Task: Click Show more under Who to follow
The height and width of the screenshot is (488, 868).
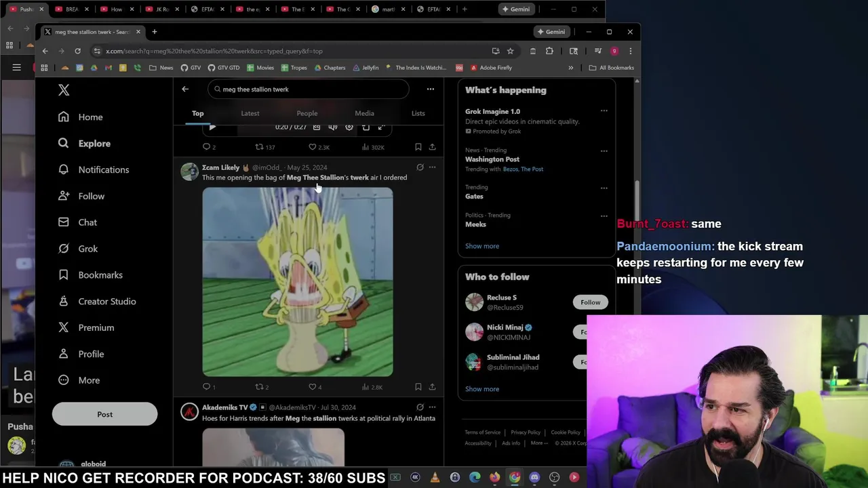Action: (482, 389)
